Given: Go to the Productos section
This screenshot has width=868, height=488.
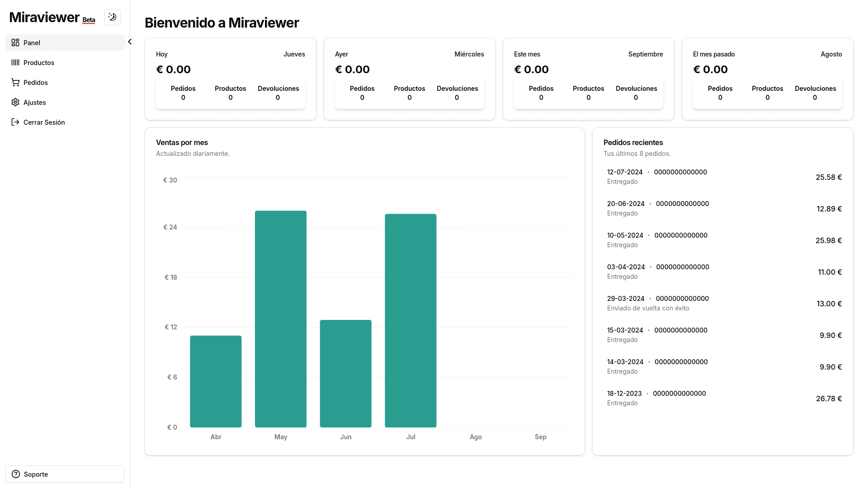Looking at the screenshot, I should click(x=65, y=62).
